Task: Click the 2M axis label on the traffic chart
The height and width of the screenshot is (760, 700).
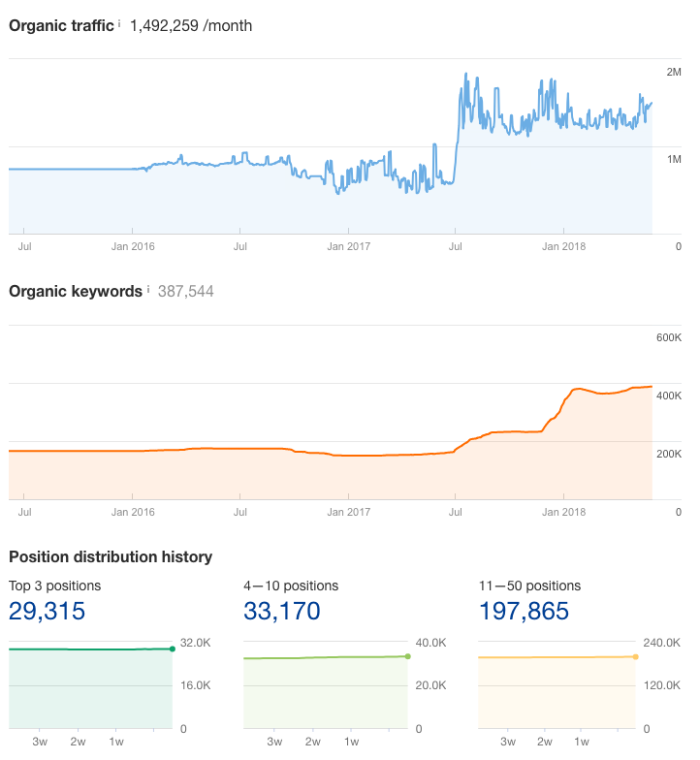Action: pyautogui.click(x=674, y=72)
